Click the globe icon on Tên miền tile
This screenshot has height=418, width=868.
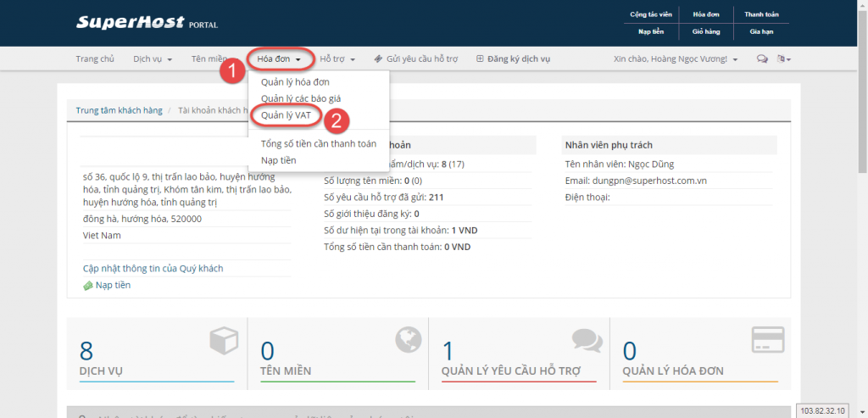(x=408, y=340)
